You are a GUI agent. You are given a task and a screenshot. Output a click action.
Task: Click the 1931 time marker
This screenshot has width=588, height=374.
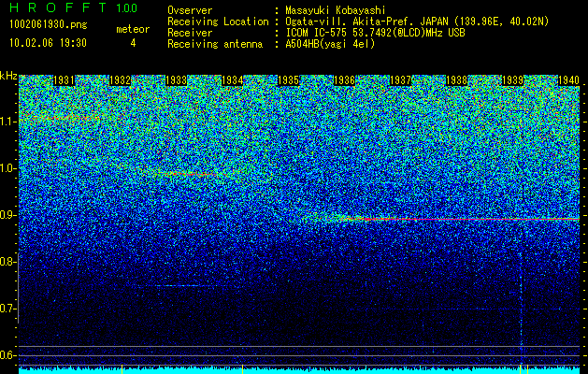pyautogui.click(x=64, y=80)
